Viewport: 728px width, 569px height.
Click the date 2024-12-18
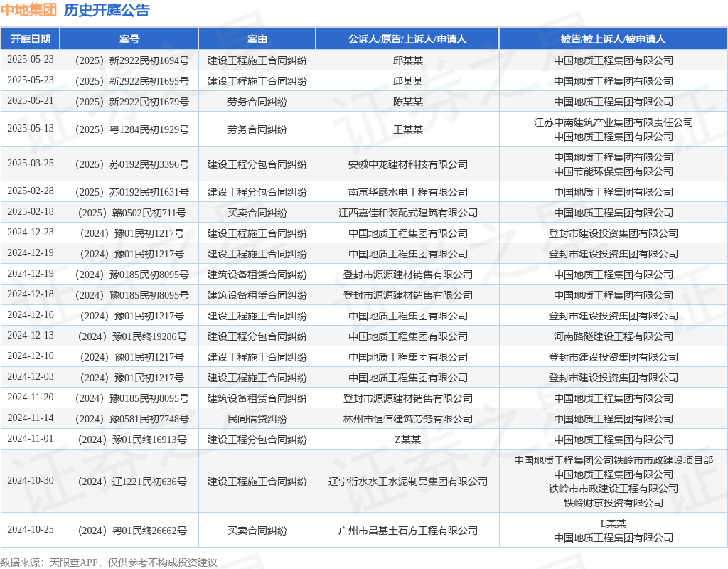coord(31,294)
